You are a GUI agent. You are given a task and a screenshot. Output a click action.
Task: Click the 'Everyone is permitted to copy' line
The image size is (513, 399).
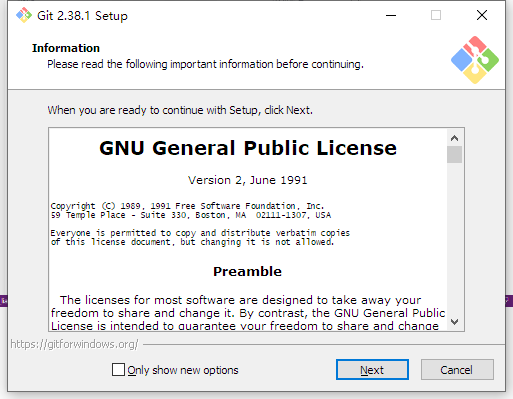coord(200,233)
